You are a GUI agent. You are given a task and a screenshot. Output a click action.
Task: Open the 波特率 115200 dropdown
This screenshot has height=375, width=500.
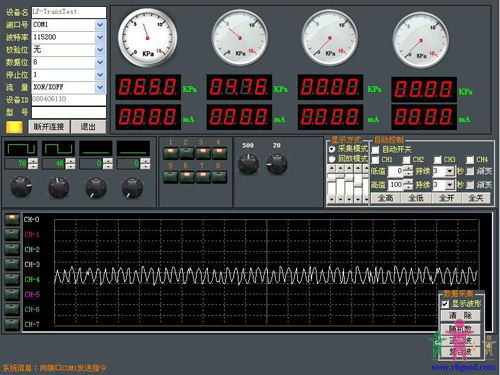click(x=100, y=37)
